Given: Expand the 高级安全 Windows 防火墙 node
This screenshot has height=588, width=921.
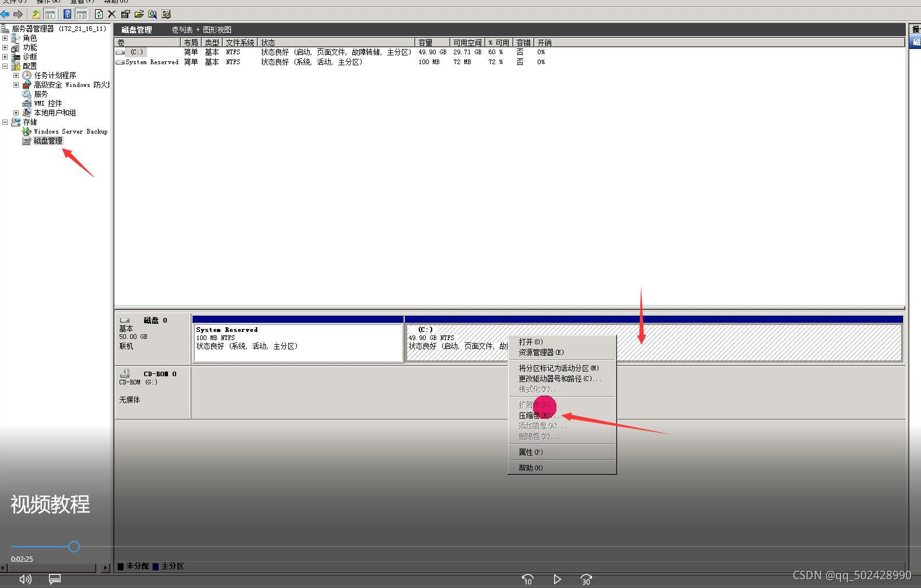Looking at the screenshot, I should (x=16, y=85).
